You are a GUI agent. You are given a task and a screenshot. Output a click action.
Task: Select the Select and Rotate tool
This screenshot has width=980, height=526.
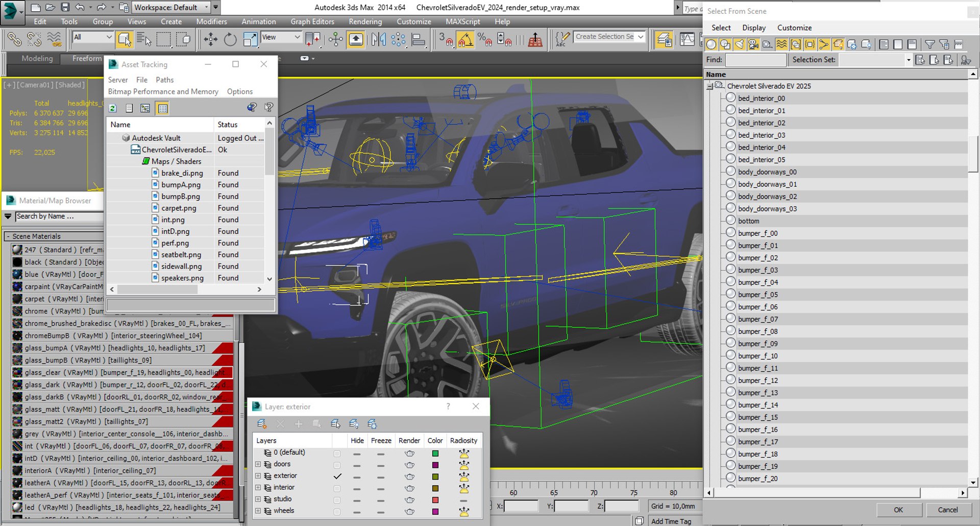pos(230,39)
